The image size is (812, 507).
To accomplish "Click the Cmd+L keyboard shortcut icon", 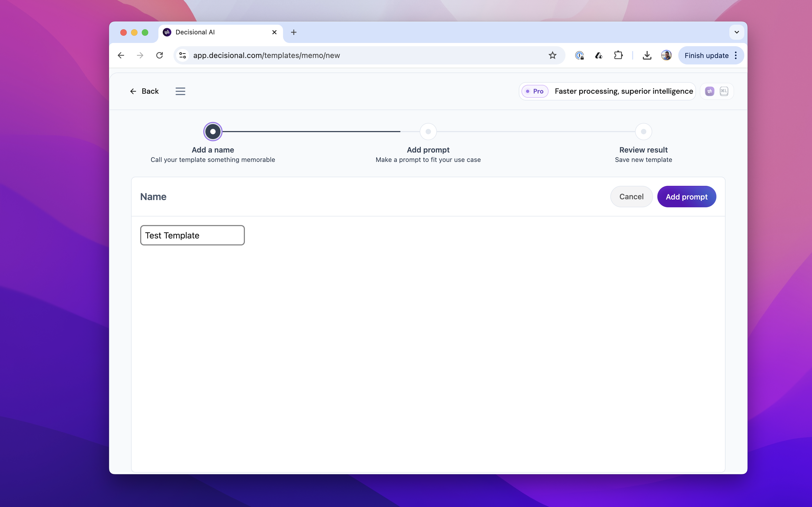I will [724, 91].
